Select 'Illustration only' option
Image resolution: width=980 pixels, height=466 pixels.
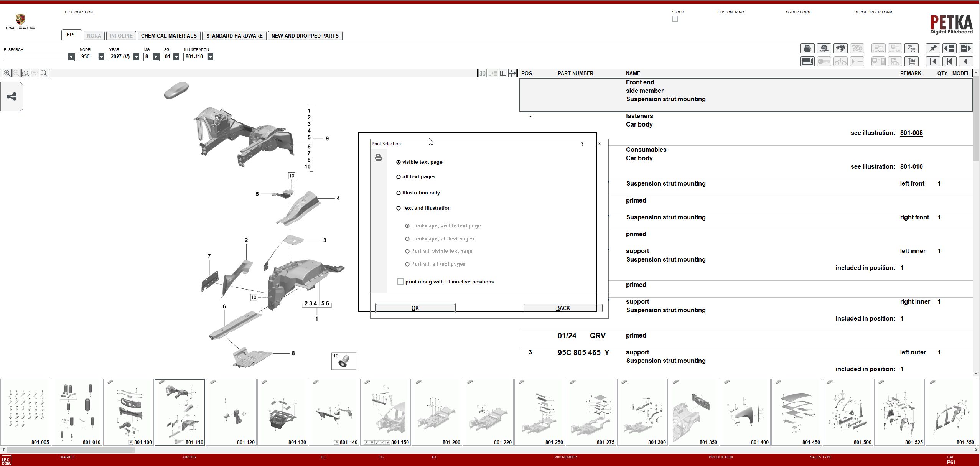[418, 193]
